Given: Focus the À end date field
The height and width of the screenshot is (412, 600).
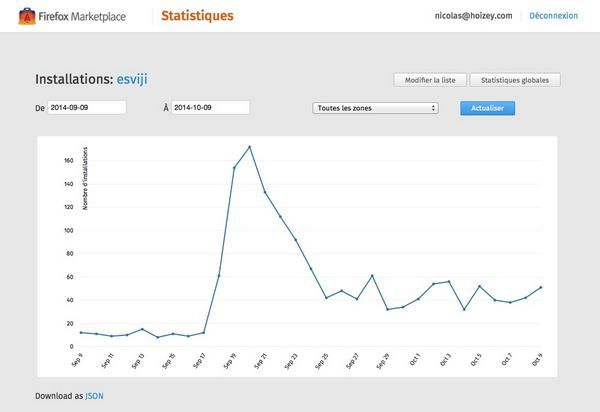Looking at the screenshot, I should point(210,107).
